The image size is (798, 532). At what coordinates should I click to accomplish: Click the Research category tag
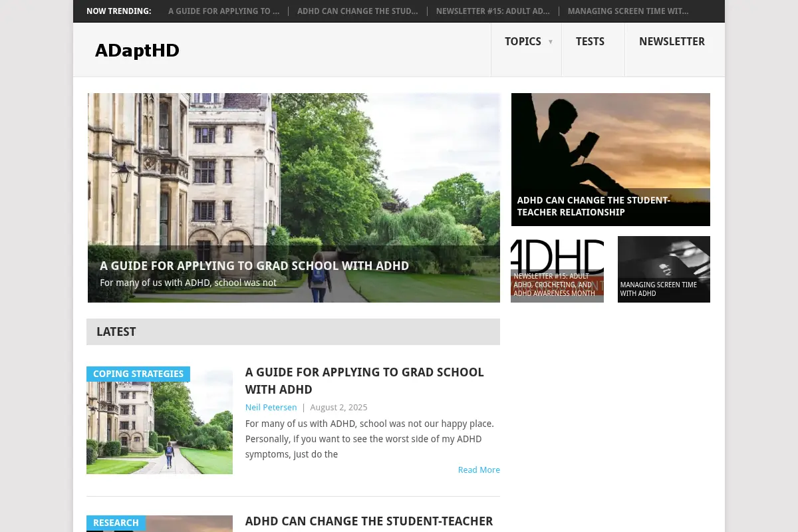116,523
